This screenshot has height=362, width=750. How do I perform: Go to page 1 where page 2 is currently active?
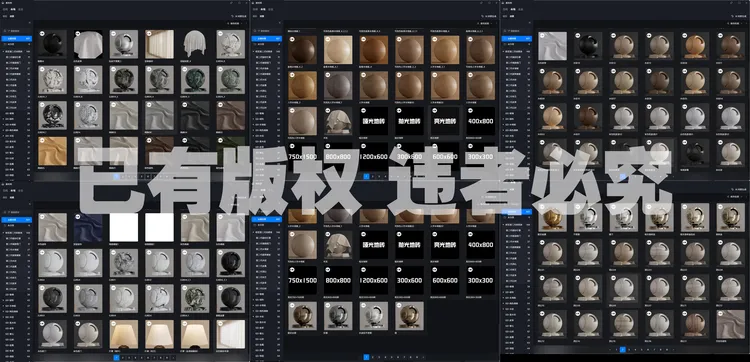[616, 350]
